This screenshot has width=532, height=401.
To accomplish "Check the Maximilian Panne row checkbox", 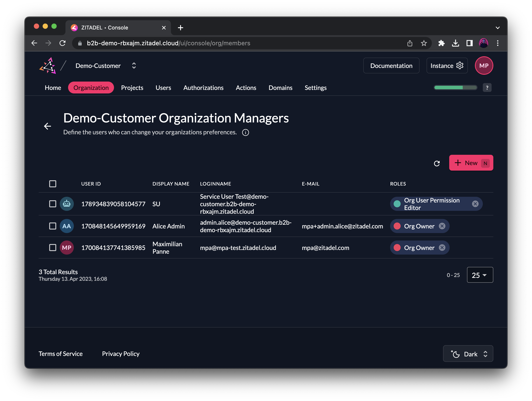I will pyautogui.click(x=53, y=247).
